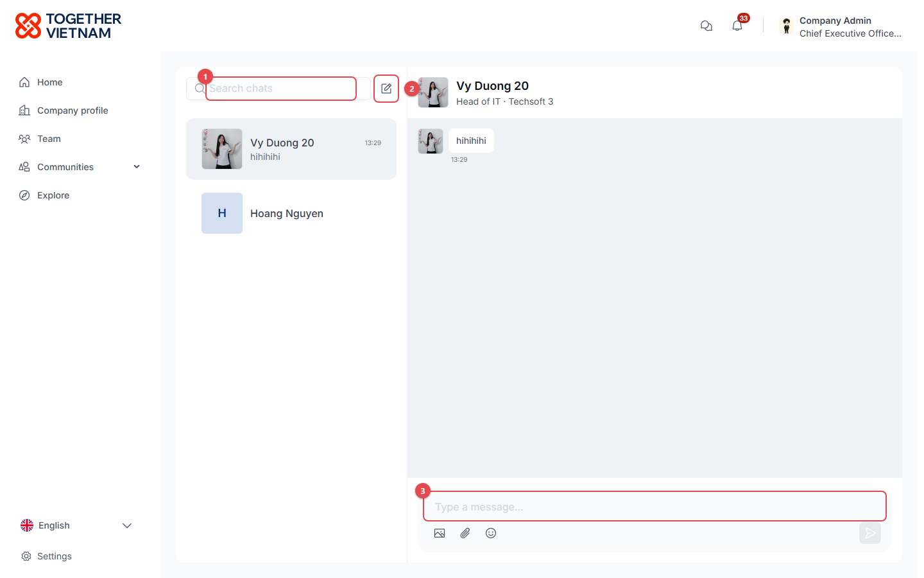
Task: Click Head of IT · Techsoft 3 subtitle
Action: click(x=504, y=101)
